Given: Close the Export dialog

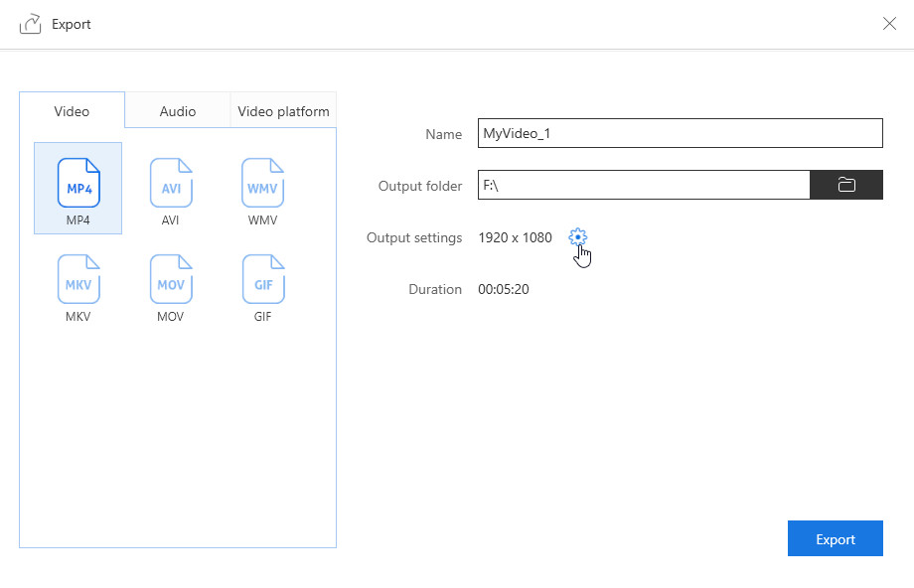Looking at the screenshot, I should [x=889, y=24].
